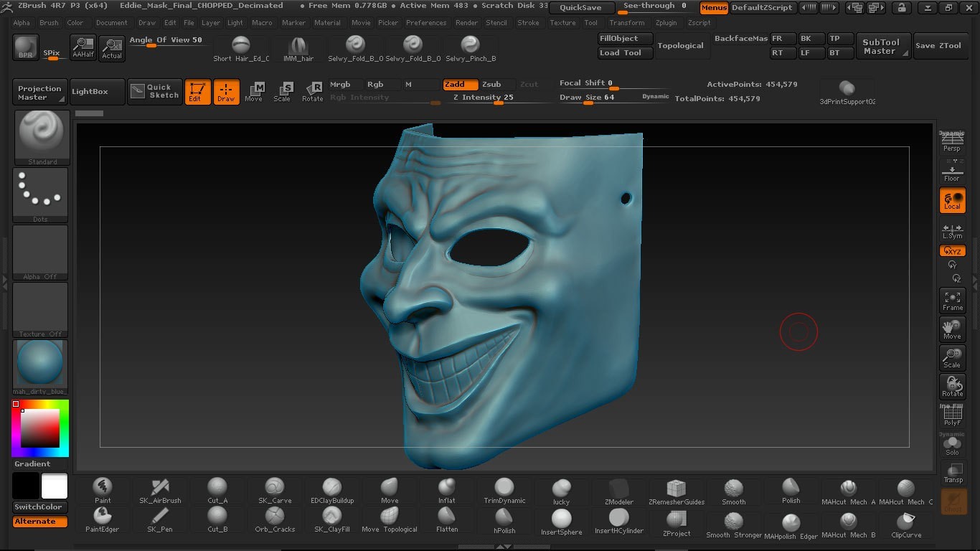Image resolution: width=980 pixels, height=551 pixels.
Task: Open the Projection Master panel
Action: 40,93
